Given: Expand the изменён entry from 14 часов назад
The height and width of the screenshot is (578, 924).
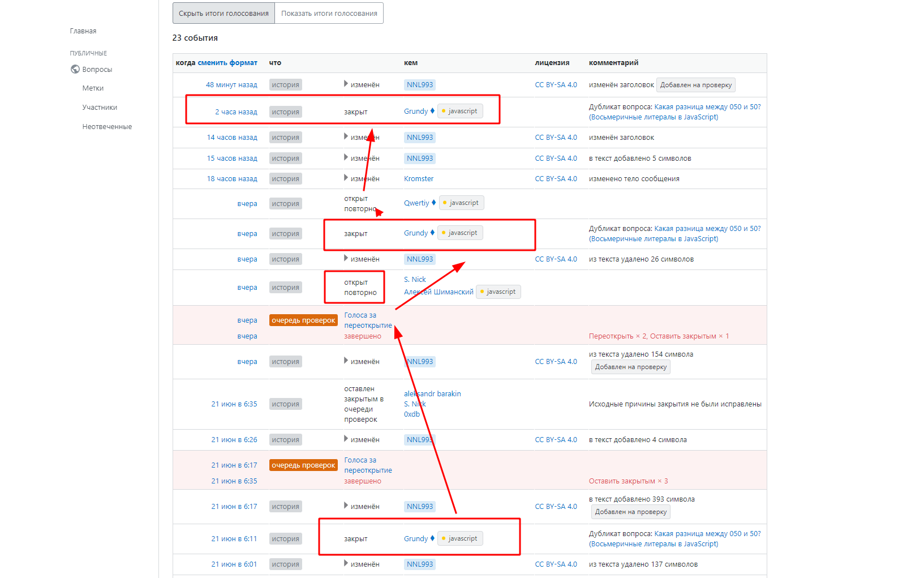Looking at the screenshot, I should [x=346, y=136].
